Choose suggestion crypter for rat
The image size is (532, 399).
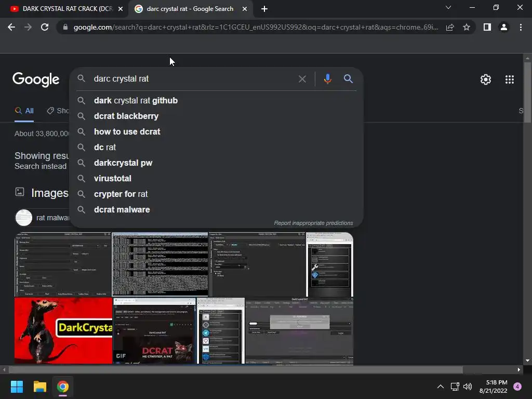coord(217,194)
